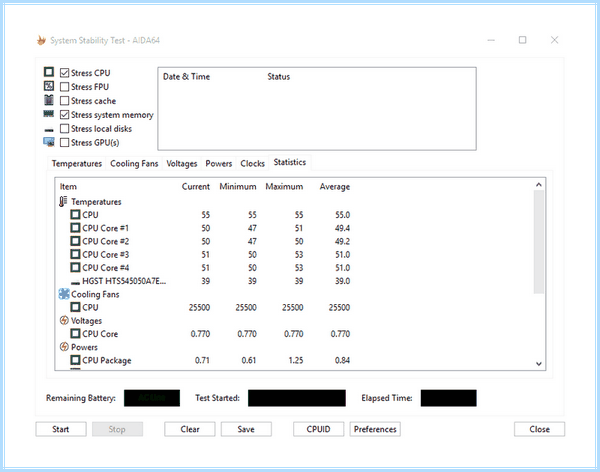Click the Minimum column header
Viewport: 600px width, 472px height.
[238, 186]
